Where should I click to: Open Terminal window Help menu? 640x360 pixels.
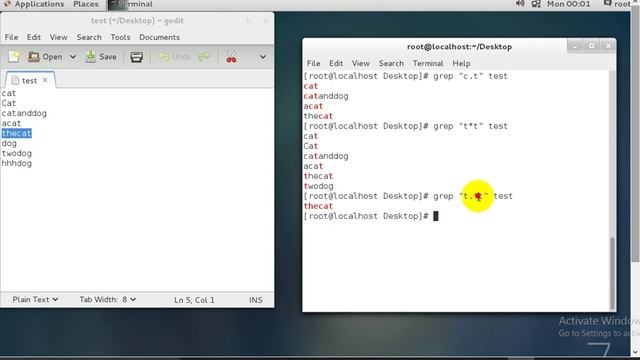click(x=461, y=63)
